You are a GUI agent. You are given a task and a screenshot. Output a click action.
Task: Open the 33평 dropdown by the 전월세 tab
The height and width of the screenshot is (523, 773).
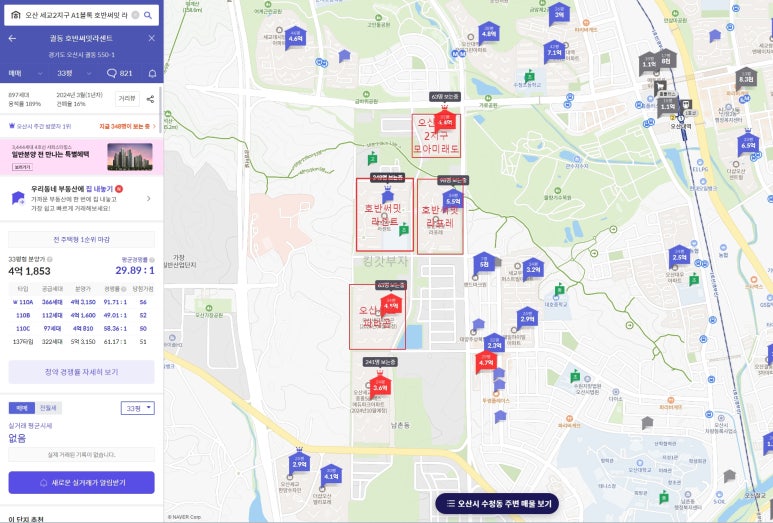[138, 408]
